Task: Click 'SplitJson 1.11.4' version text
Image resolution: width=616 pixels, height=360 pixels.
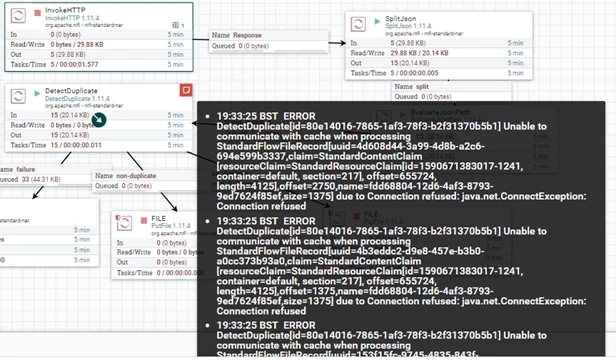Action: click(x=408, y=26)
